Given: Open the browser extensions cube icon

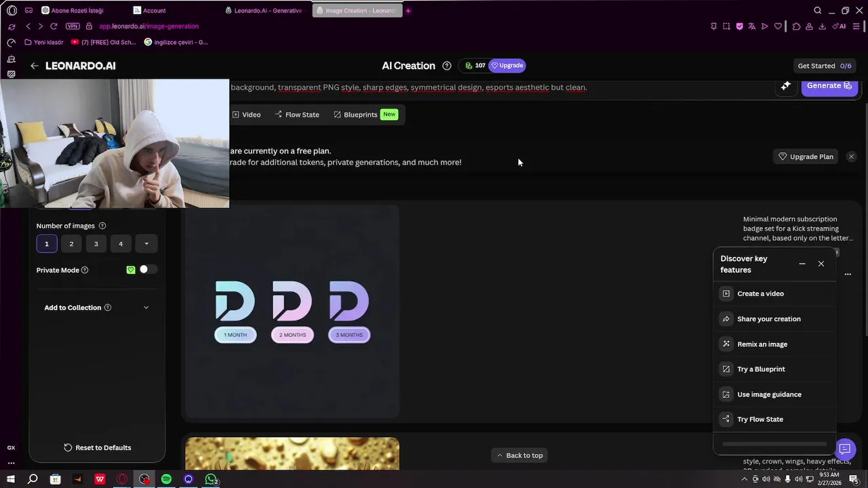Looking at the screenshot, I should tap(797, 26).
